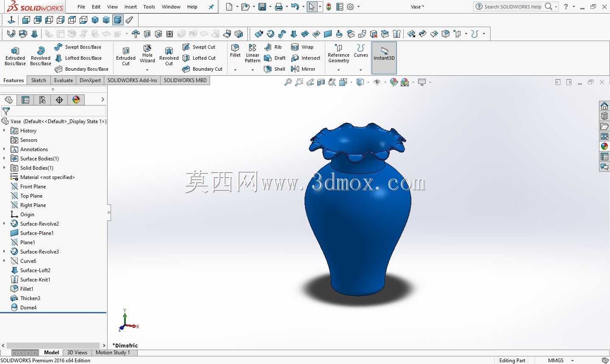Open the Tools menu
Image resolution: width=610 pixels, height=364 pixels.
[x=149, y=7]
